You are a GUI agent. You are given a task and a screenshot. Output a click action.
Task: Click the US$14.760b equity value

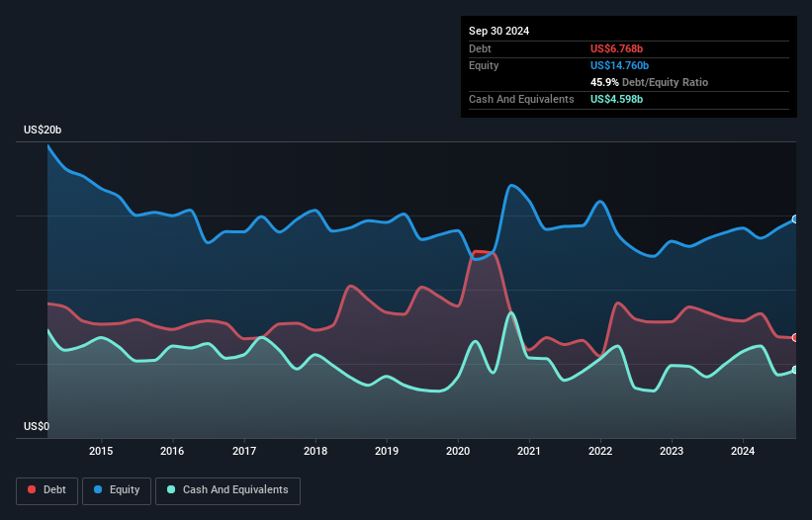coord(619,65)
